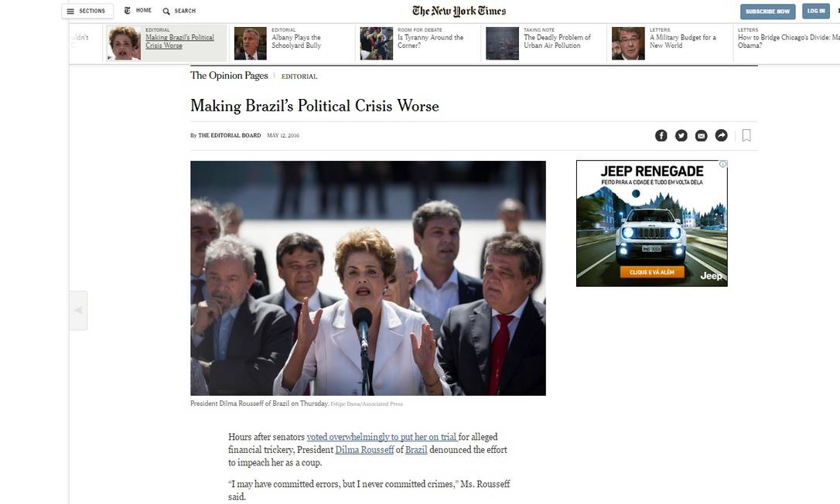Click Subscribe Now button
Image resolution: width=840 pixels, height=504 pixels.
(767, 12)
